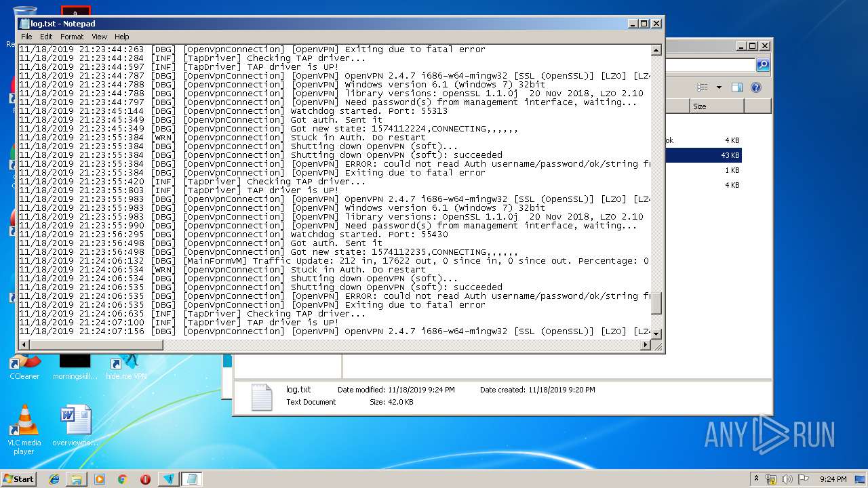Select the 1 KB file row in Explorer
This screenshot has height=488, width=868.
(703, 171)
